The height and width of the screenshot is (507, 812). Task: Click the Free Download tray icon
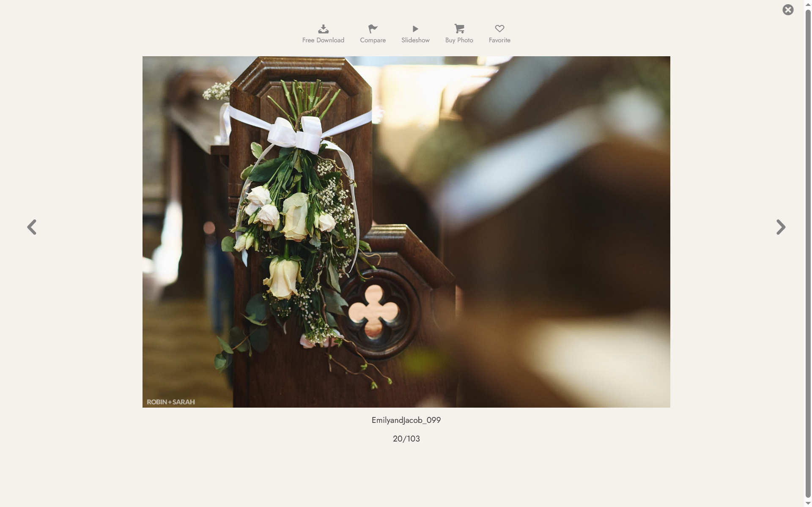(x=323, y=29)
